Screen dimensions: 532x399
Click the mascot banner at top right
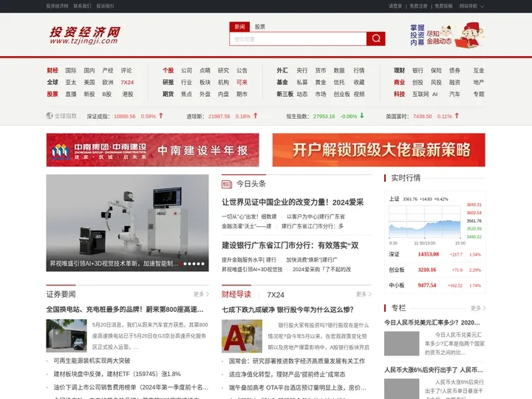coord(448,35)
